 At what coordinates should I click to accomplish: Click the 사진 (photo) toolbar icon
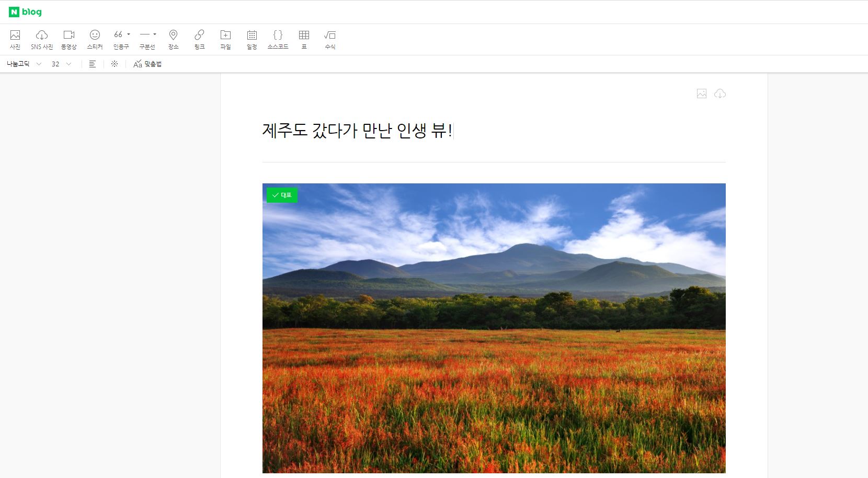(15, 39)
